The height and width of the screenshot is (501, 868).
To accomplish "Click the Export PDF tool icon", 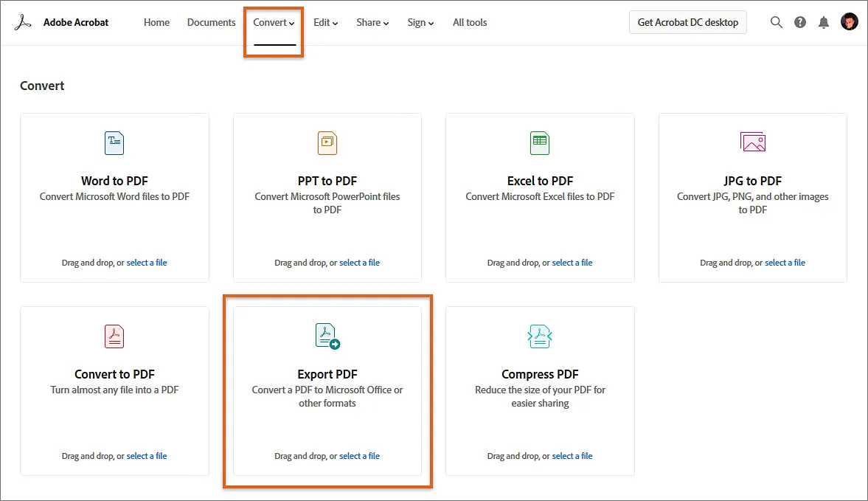I will coord(327,336).
